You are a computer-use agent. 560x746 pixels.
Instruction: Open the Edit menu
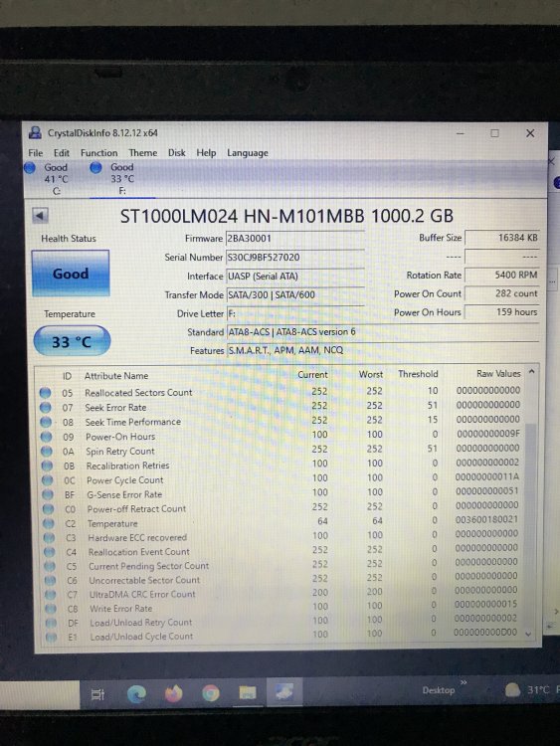pos(62,153)
